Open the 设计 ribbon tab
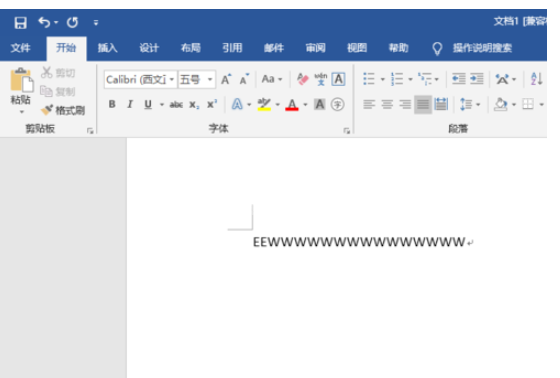Screen dimensions: 560x378 (x=149, y=48)
